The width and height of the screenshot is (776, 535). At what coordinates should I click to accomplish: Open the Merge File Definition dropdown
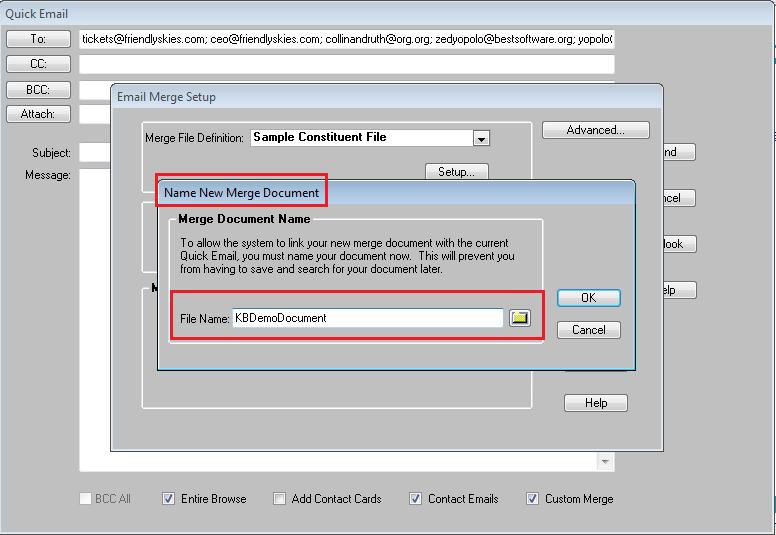click(x=481, y=139)
